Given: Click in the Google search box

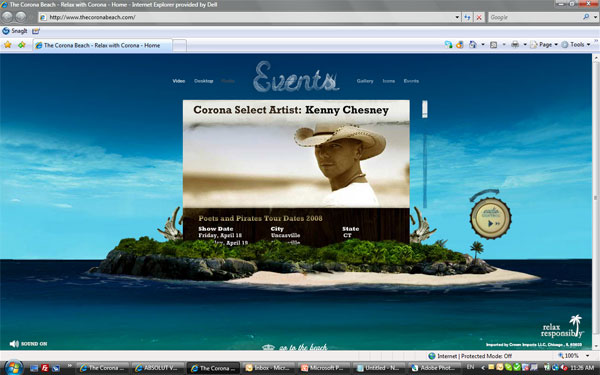Looking at the screenshot, I should coord(534,17).
